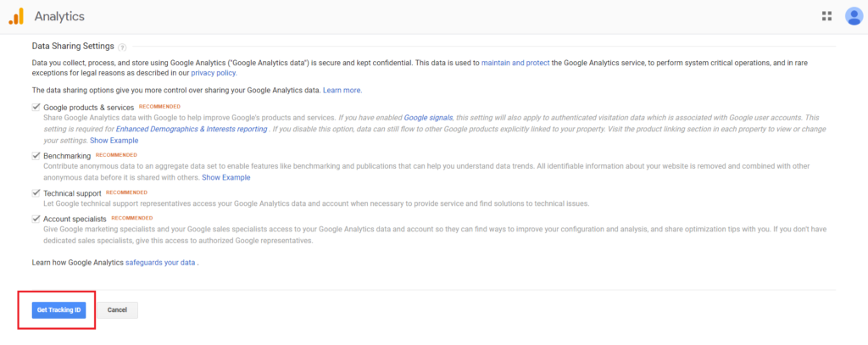The image size is (868, 345).
Task: Click the Get Tracking ID button
Action: click(58, 310)
